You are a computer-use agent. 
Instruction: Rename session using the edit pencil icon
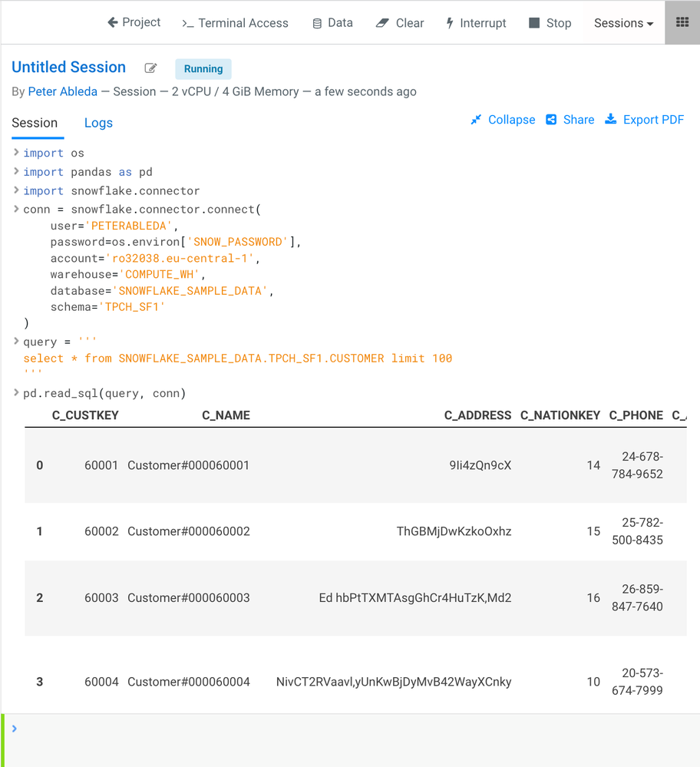[x=150, y=68]
